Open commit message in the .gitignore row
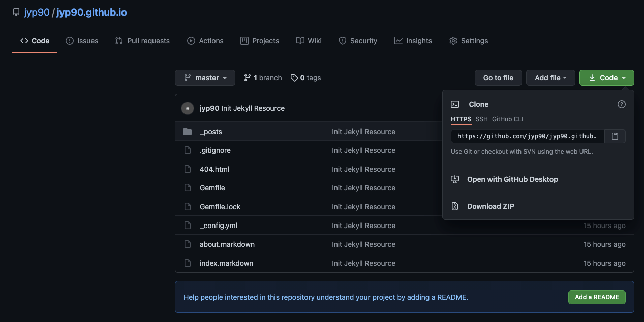The image size is (644, 322). tap(363, 150)
